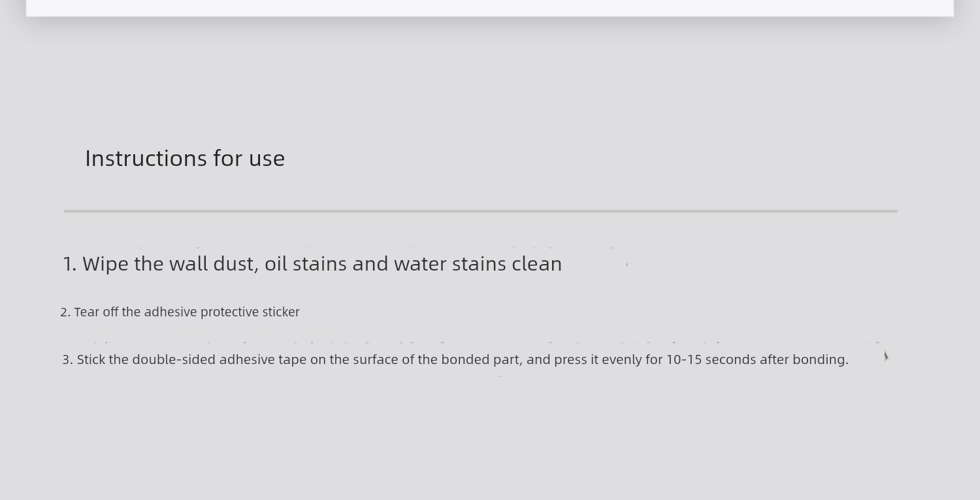Image resolution: width=980 pixels, height=500 pixels.
Task: Click the word "Instructions" in the heading
Action: (139, 158)
